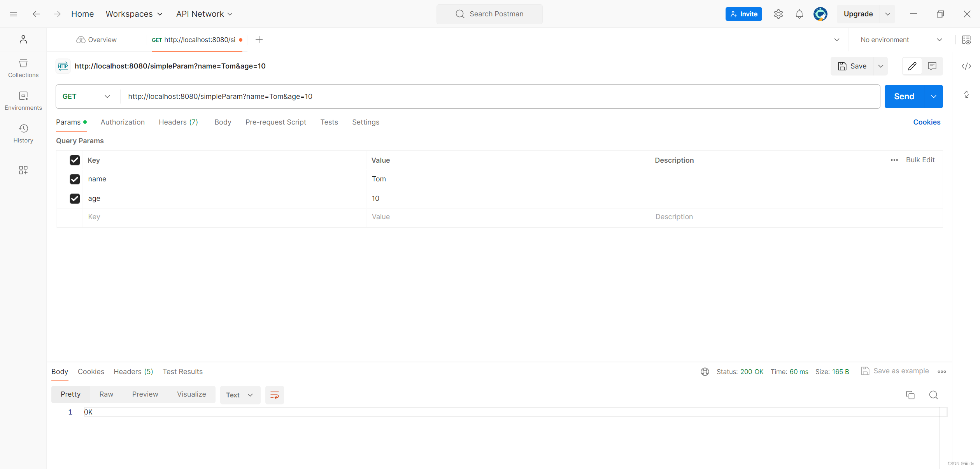Open the History sidebar panel
Image resolution: width=980 pixels, height=469 pixels.
23,133
